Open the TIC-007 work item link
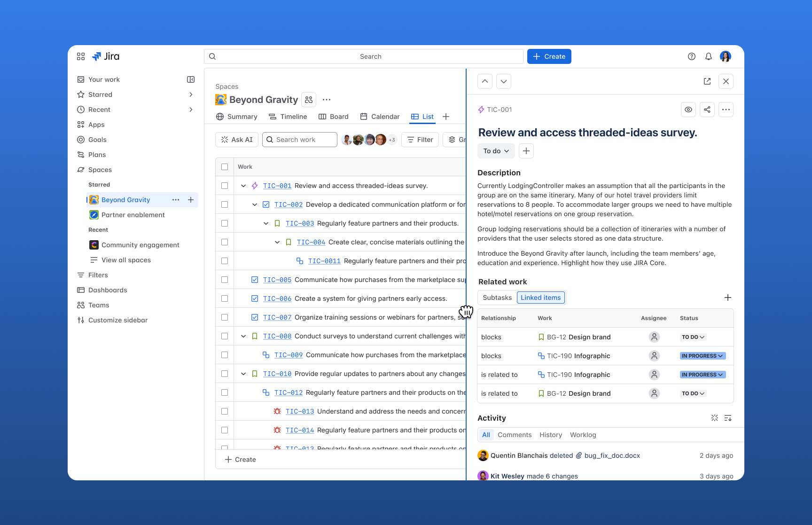812x525 pixels. click(277, 317)
